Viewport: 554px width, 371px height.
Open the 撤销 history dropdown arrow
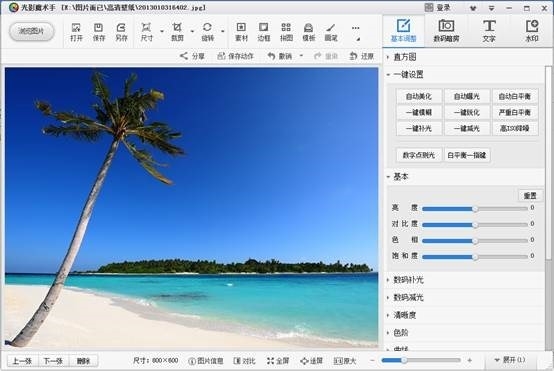(301, 55)
